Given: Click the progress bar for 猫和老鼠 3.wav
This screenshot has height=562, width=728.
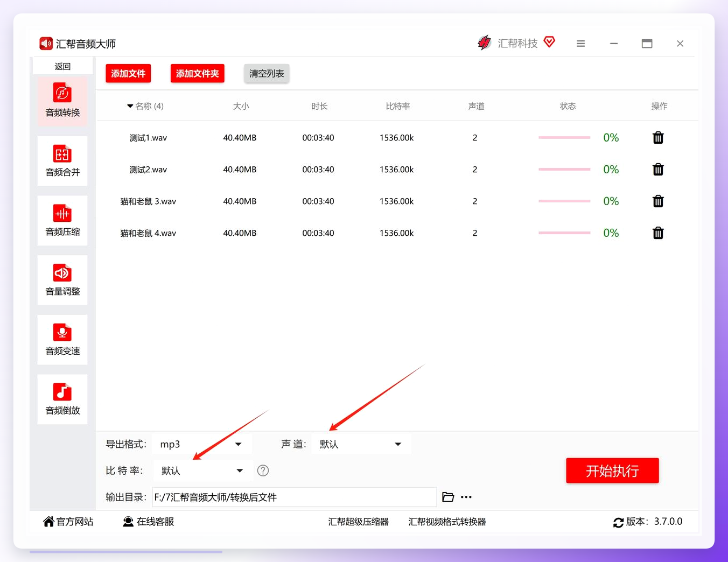Looking at the screenshot, I should pos(564,201).
